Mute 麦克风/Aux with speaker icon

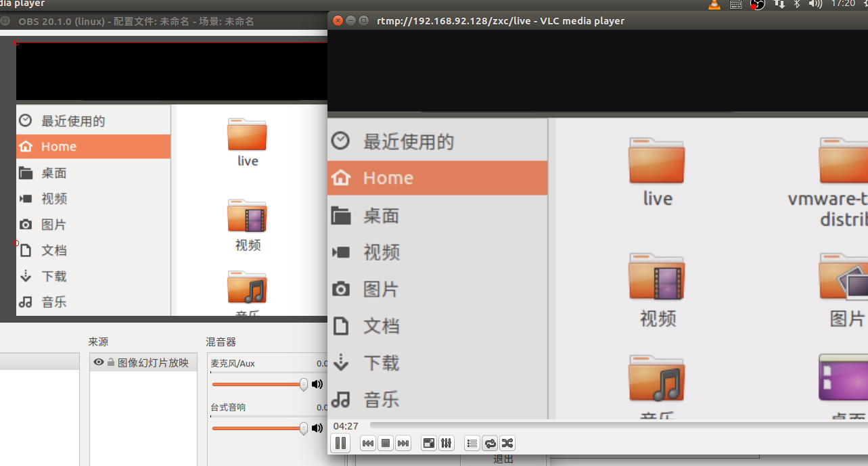317,384
